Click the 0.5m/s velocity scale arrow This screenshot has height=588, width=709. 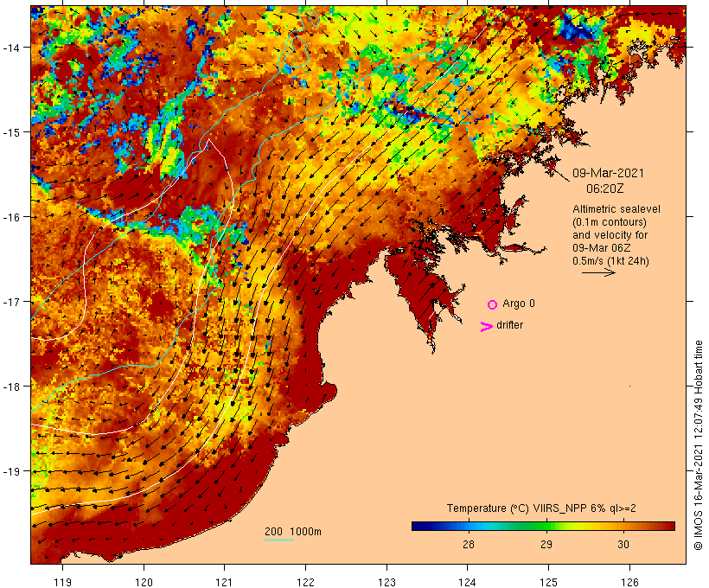598,272
